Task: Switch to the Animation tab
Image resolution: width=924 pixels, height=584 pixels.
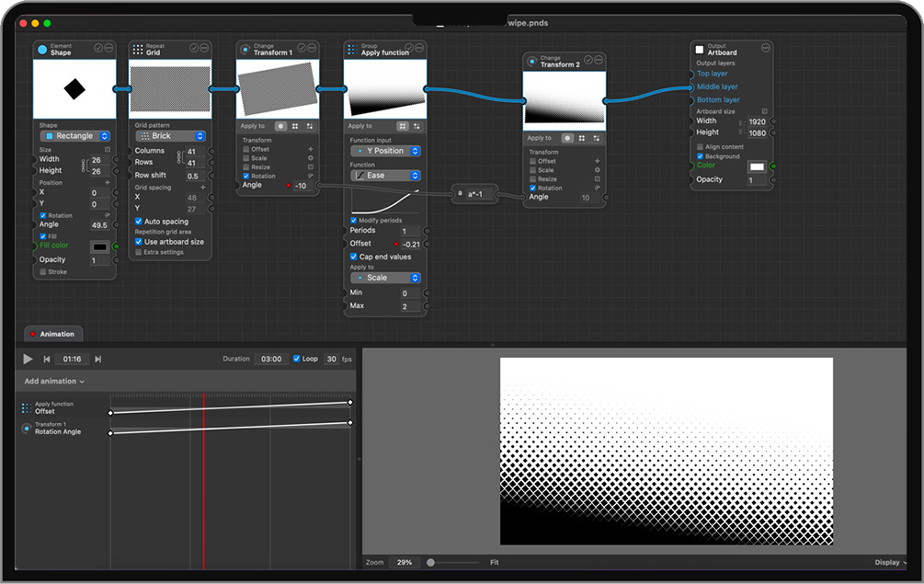Action: pyautogui.click(x=53, y=334)
